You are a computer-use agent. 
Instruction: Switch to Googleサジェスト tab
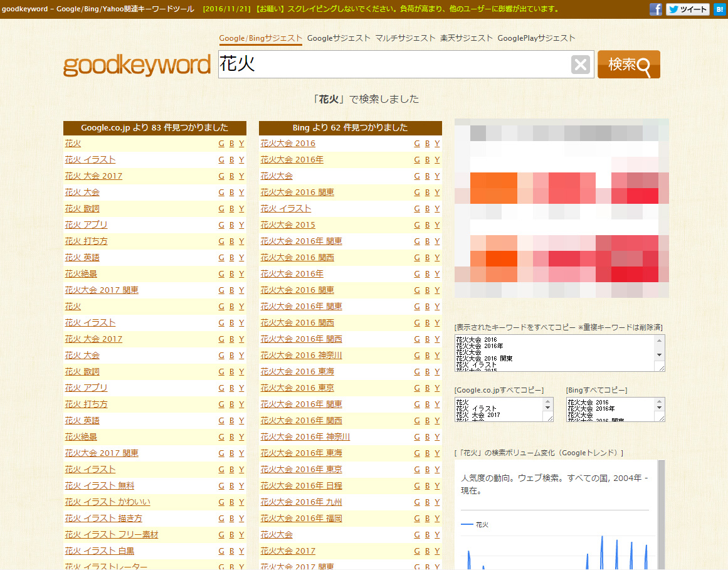[339, 38]
